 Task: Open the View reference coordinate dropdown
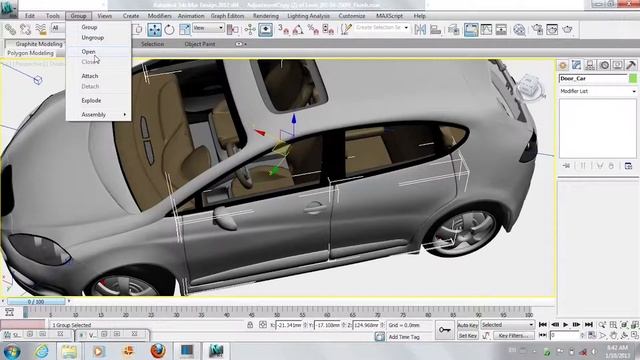pyautogui.click(x=208, y=28)
